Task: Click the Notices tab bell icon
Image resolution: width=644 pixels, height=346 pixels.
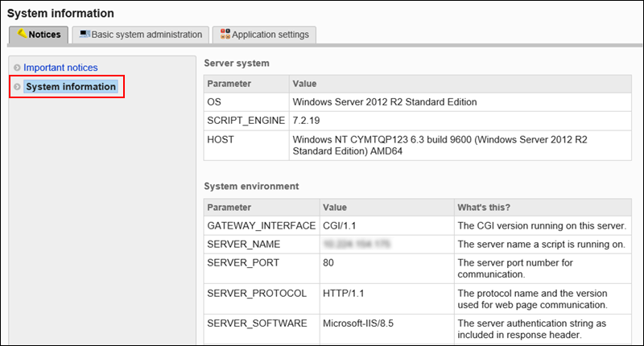Action: coord(23,33)
